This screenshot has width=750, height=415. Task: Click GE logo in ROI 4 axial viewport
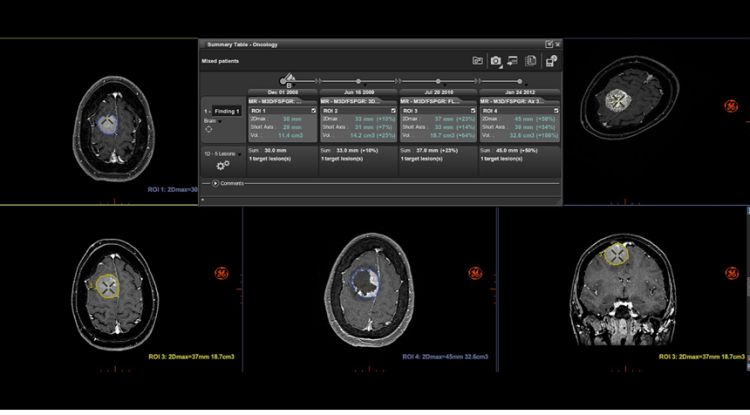(475, 273)
